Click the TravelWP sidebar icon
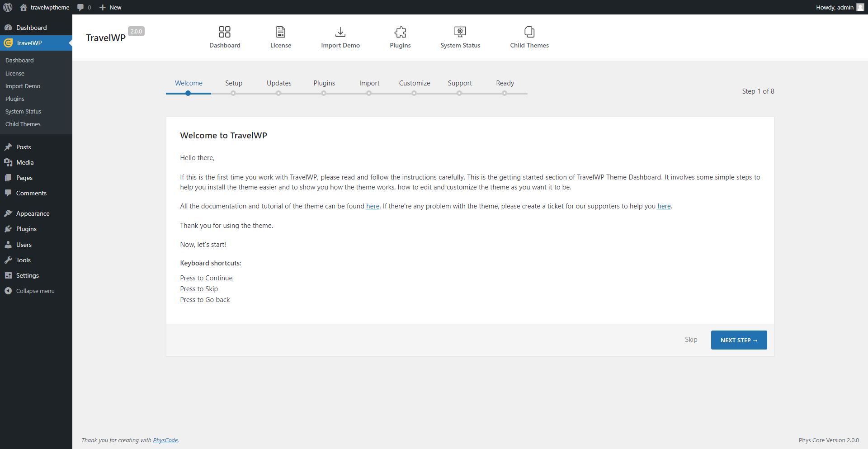 (x=8, y=43)
